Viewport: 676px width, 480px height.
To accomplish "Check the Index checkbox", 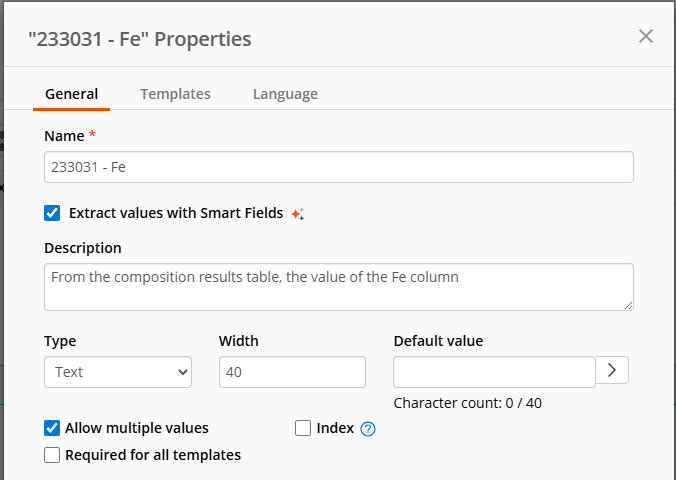I will pos(304,428).
